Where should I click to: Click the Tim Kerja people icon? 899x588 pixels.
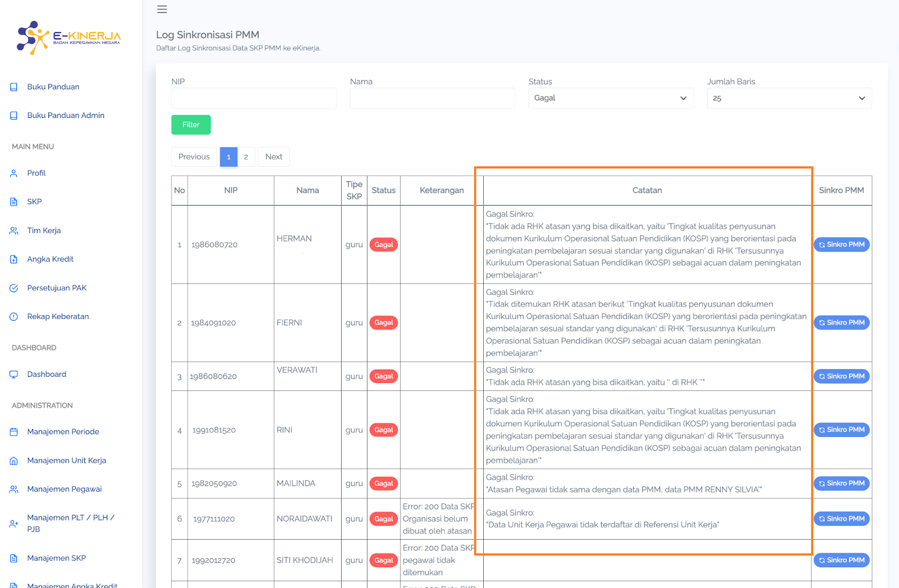pyautogui.click(x=14, y=230)
